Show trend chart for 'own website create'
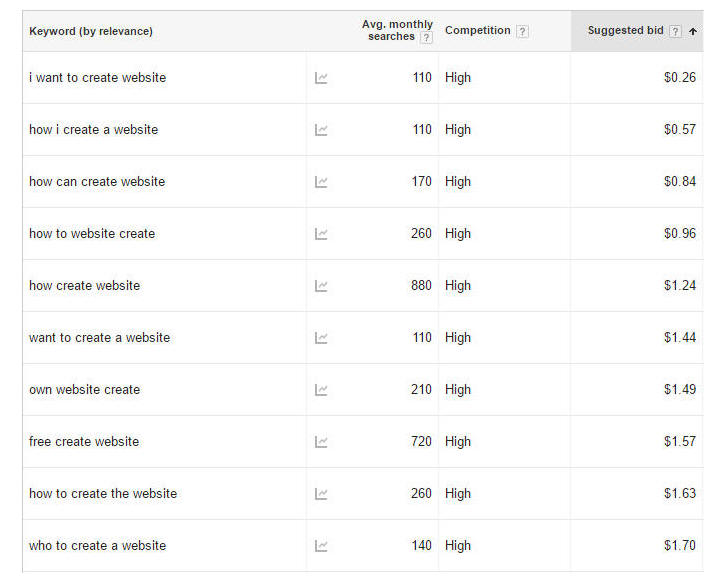The width and height of the screenshot is (723, 580). pos(321,390)
